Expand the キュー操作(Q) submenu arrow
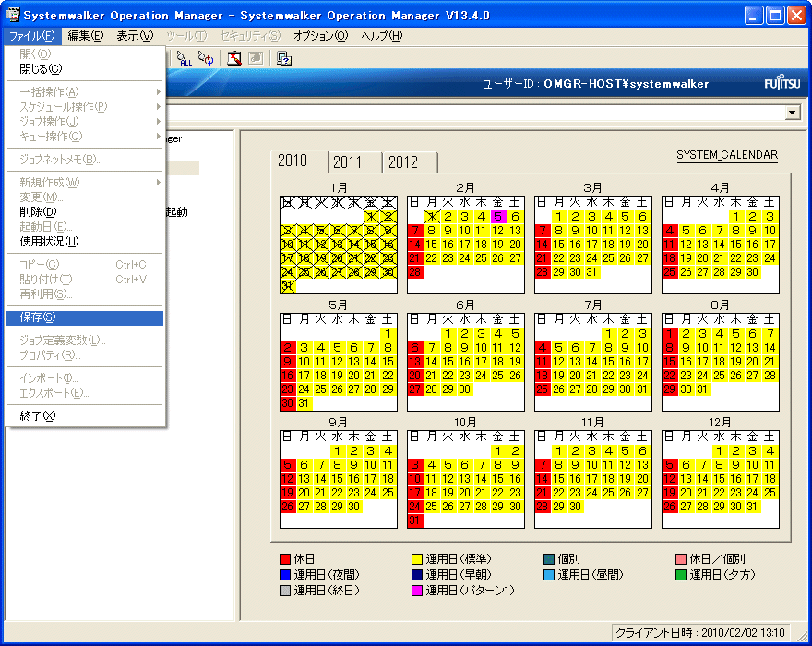 [x=158, y=137]
